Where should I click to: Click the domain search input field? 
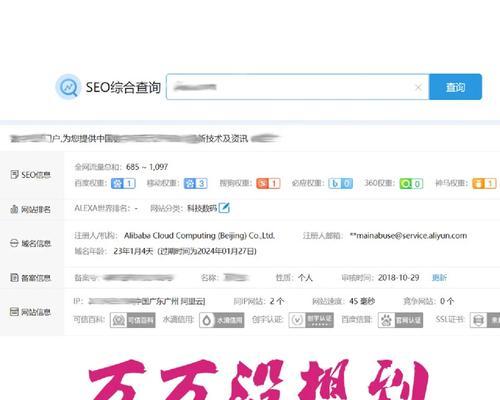pos(297,87)
